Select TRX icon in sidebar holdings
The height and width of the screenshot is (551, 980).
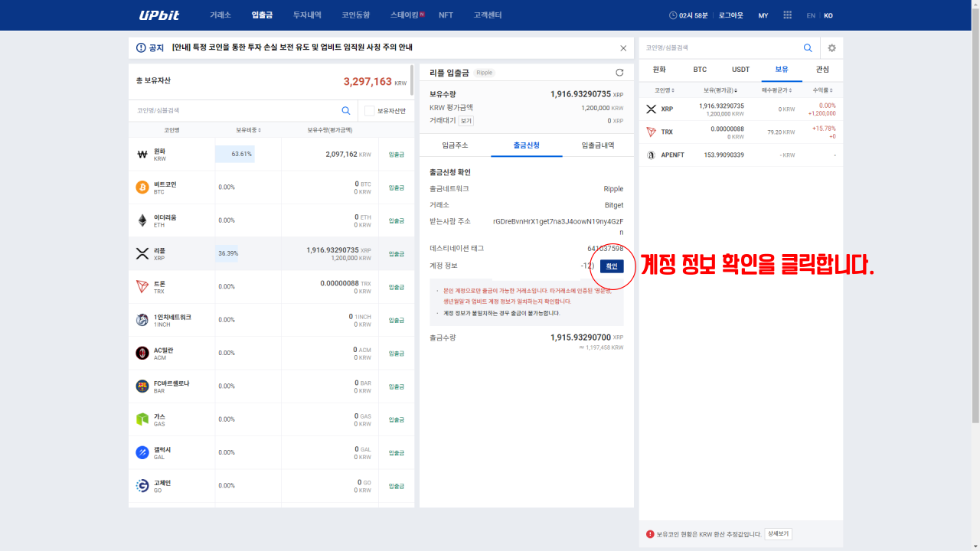pyautogui.click(x=652, y=132)
